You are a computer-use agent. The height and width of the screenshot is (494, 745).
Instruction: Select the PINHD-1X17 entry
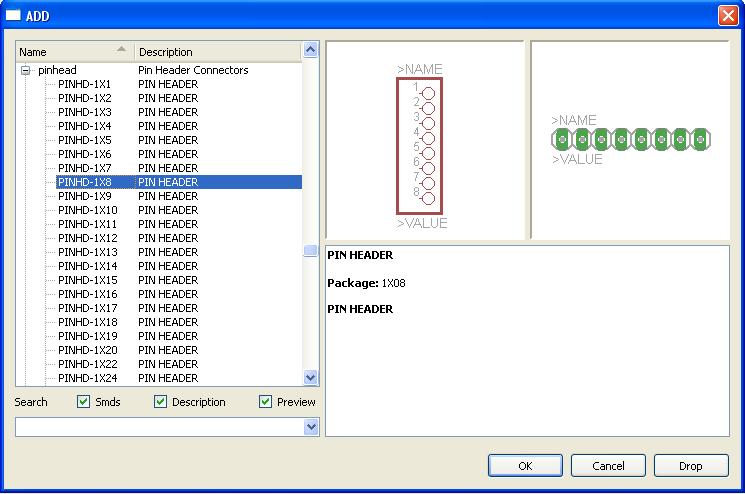tap(87, 308)
